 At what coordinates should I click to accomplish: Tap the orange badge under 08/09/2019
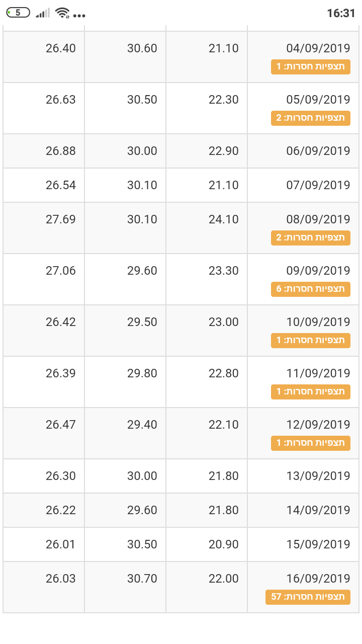(310, 238)
